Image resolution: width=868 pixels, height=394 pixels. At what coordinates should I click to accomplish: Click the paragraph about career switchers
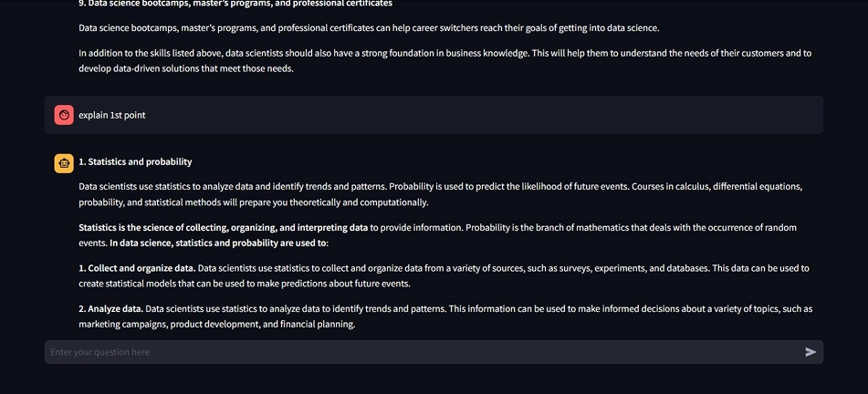pos(369,28)
